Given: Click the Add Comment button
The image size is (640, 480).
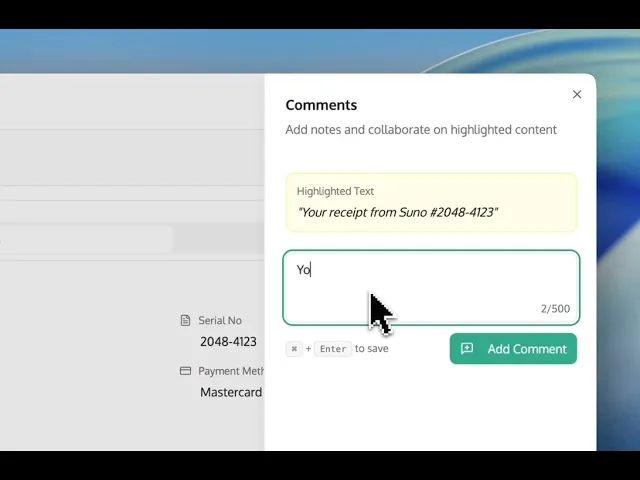Looking at the screenshot, I should point(513,349).
